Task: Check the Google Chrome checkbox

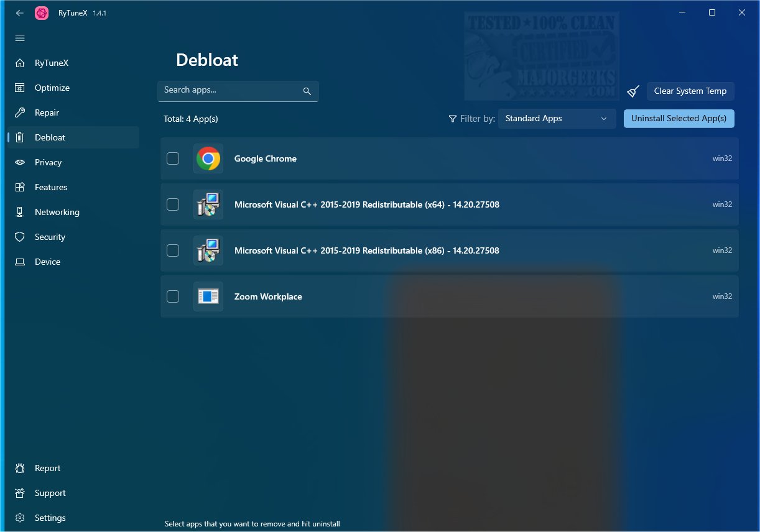Action: (173, 158)
